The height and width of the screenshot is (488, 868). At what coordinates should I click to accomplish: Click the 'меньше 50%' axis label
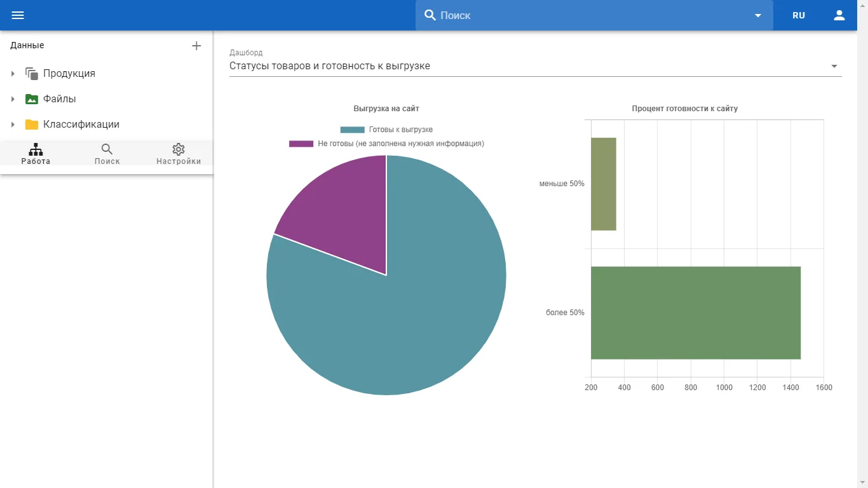[562, 184]
